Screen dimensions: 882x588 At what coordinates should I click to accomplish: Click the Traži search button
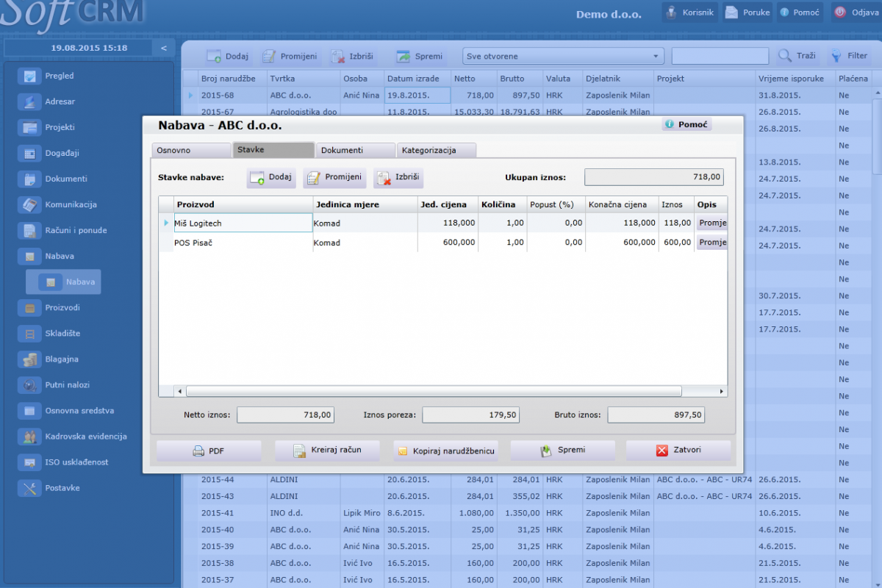tap(797, 56)
